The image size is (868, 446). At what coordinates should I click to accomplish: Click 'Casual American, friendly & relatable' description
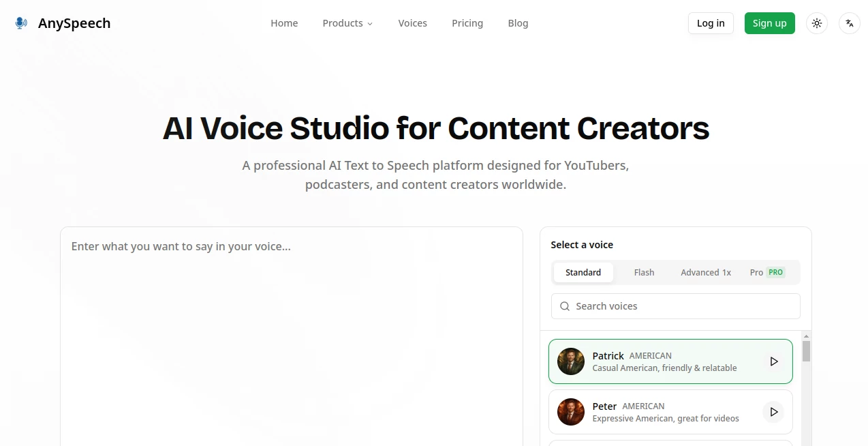[664, 368]
